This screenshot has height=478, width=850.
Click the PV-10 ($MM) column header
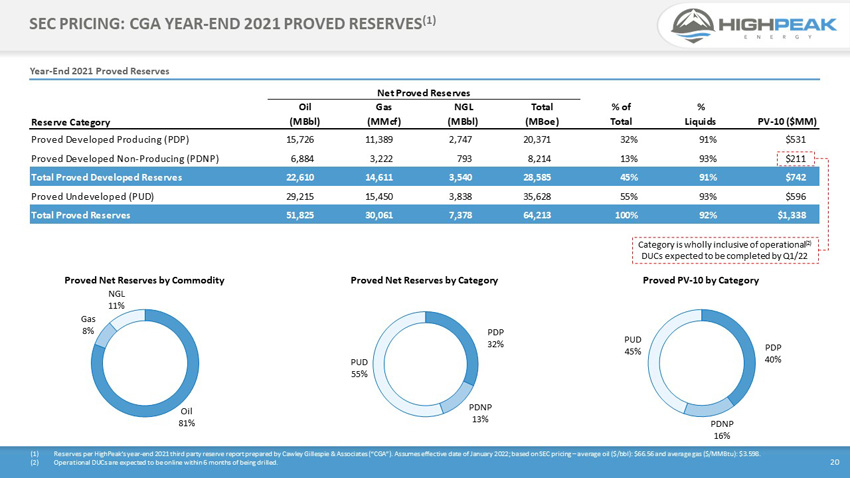tap(787, 121)
